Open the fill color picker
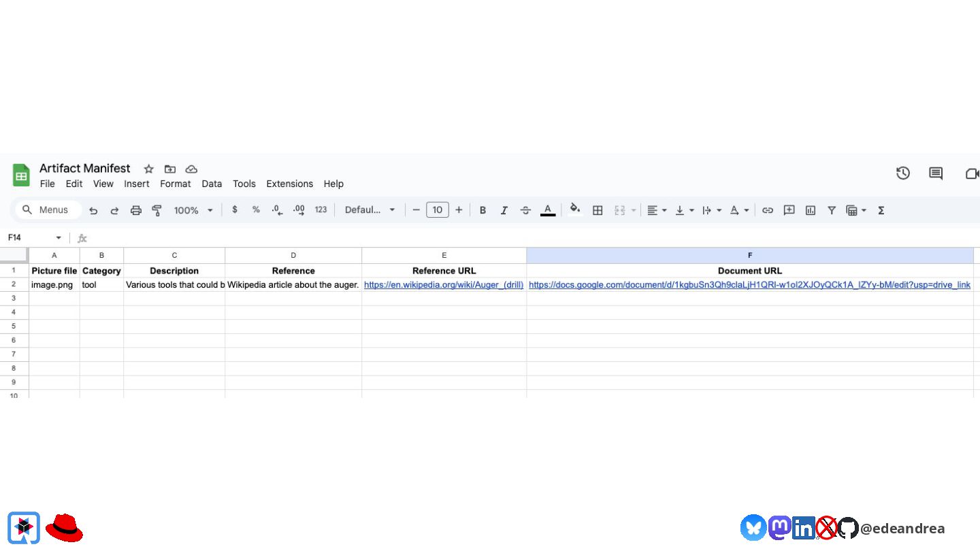Image resolution: width=980 pixels, height=551 pixels. click(576, 210)
